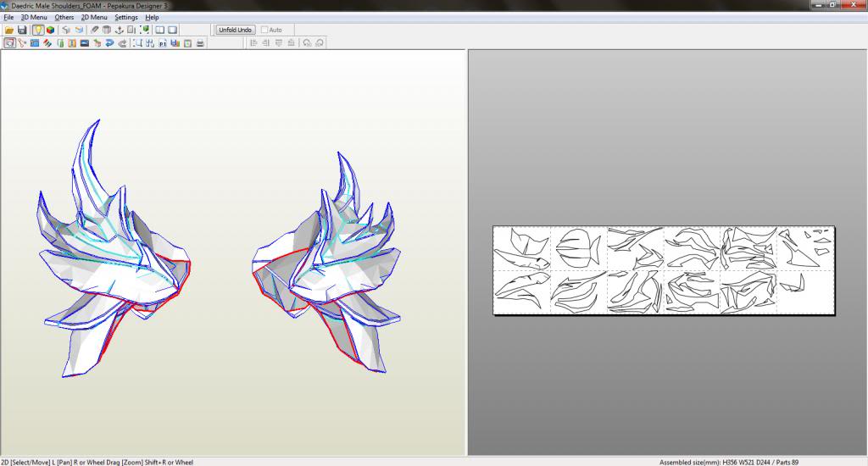The image size is (868, 466).
Task: Select the round fish-shaped part on pattern sheet
Action: tap(578, 248)
